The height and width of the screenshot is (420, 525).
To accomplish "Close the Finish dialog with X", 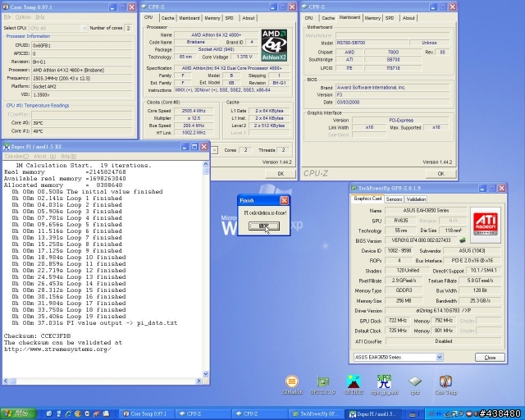I will pyautogui.click(x=285, y=200).
